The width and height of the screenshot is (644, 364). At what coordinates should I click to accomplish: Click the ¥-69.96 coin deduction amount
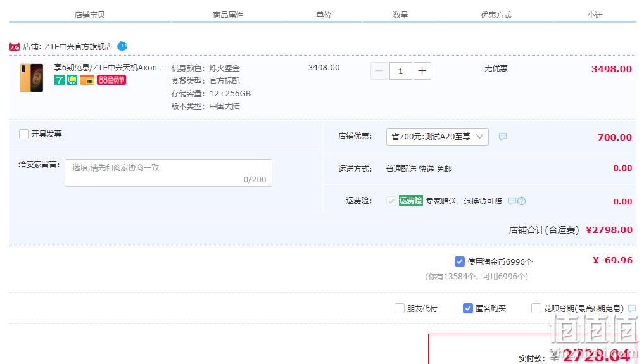coord(612,260)
